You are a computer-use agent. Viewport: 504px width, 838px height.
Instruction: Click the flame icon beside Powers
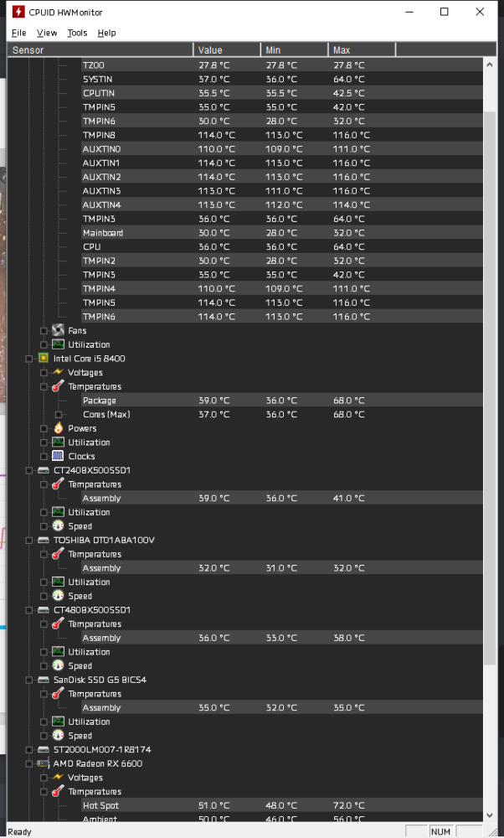pyautogui.click(x=58, y=428)
